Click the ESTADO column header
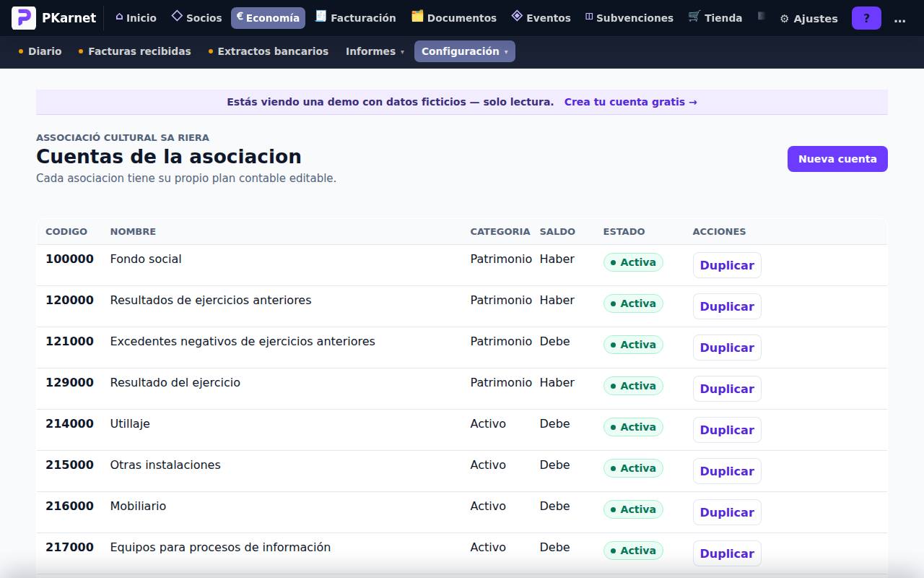This screenshot has height=578, width=924. [x=624, y=232]
